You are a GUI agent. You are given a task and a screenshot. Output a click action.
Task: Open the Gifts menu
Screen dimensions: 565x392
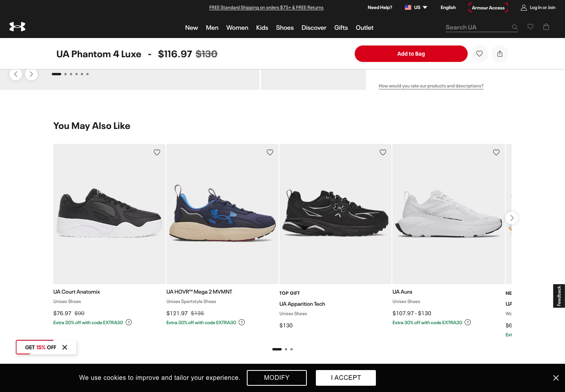(x=341, y=28)
